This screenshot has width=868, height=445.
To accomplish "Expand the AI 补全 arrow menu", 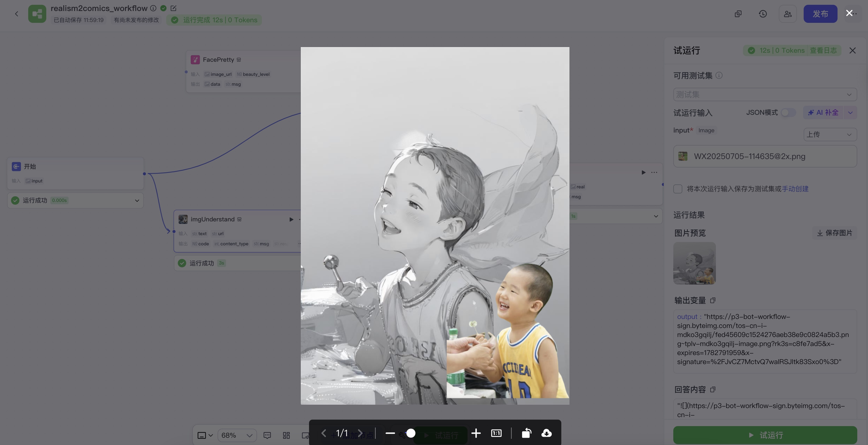I will click(850, 113).
